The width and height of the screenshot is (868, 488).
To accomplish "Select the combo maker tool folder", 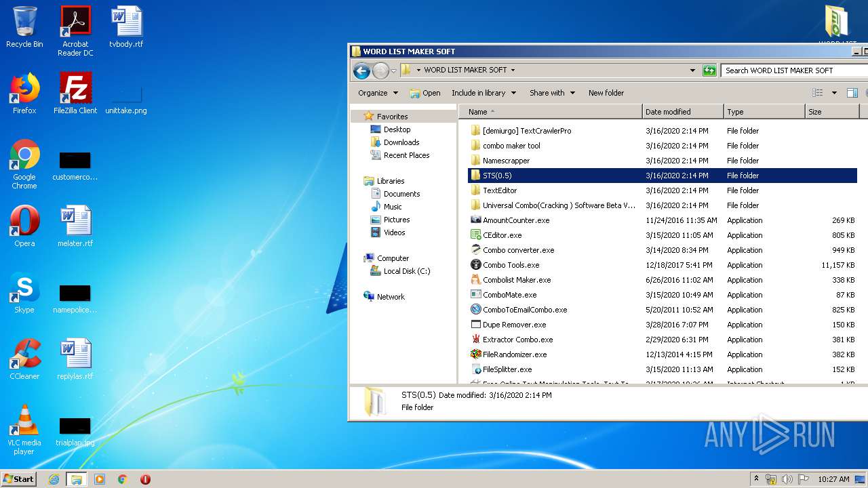I will coord(505,146).
